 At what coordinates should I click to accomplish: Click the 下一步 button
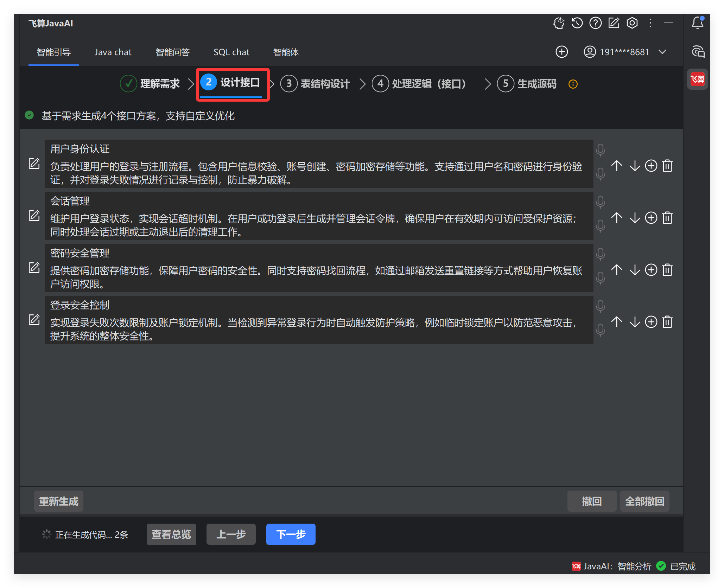(291, 534)
